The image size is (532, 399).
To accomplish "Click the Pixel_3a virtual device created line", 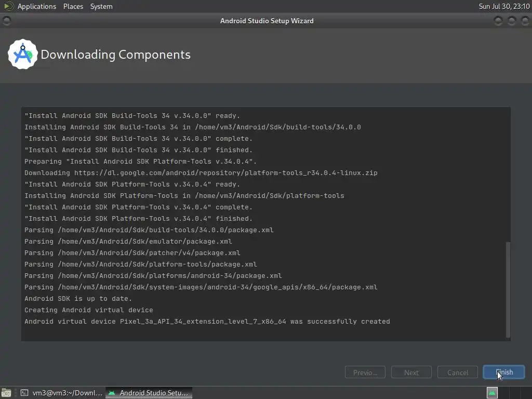I will click(x=207, y=321).
